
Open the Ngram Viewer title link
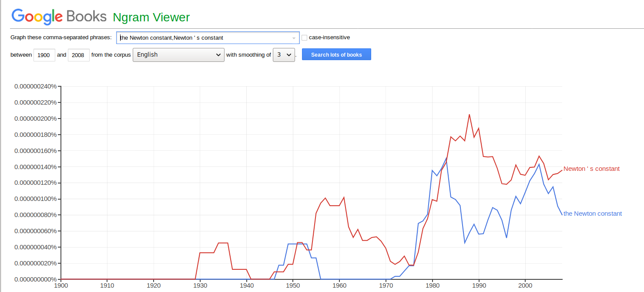pyautogui.click(x=151, y=17)
